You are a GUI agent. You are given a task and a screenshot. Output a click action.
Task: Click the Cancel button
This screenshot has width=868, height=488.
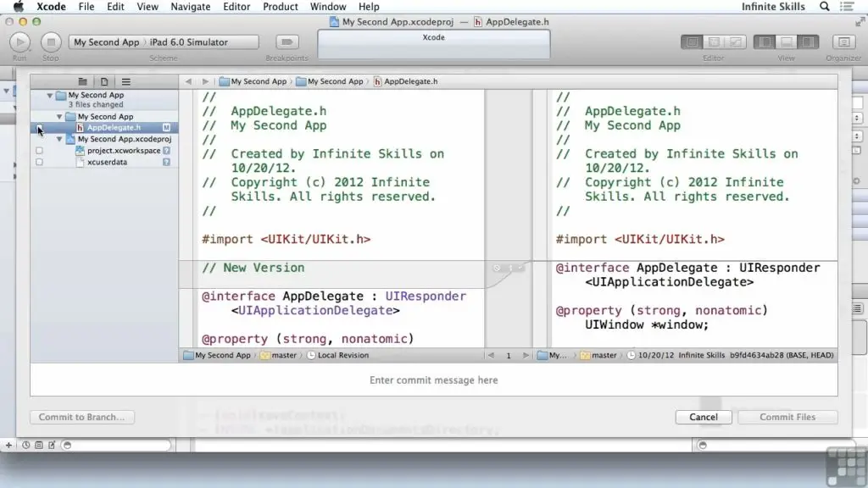pyautogui.click(x=704, y=417)
